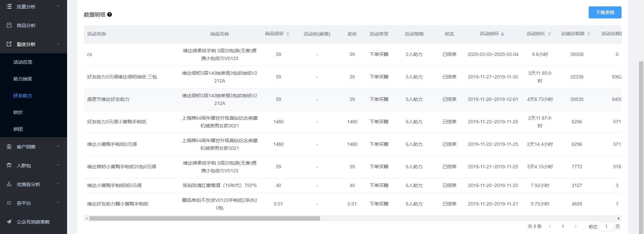
Task: Expand the 优惠券分析 menu
Action: [58, 184]
